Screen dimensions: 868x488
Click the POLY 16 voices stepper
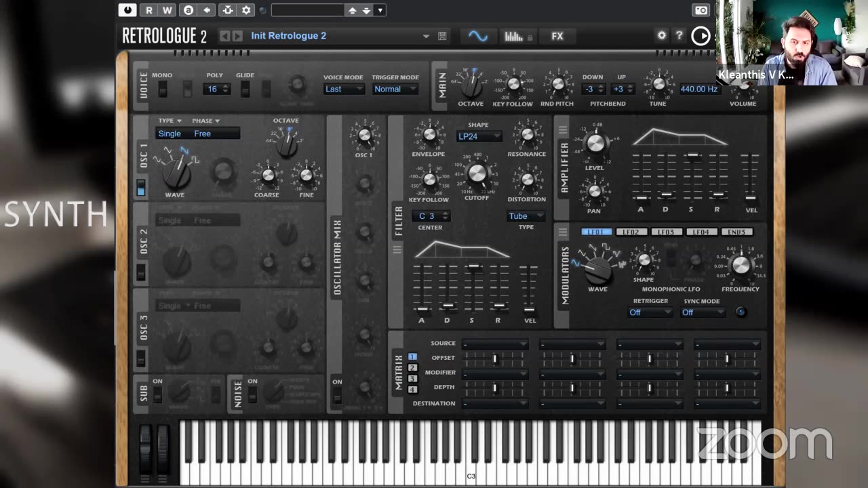pyautogui.click(x=218, y=89)
